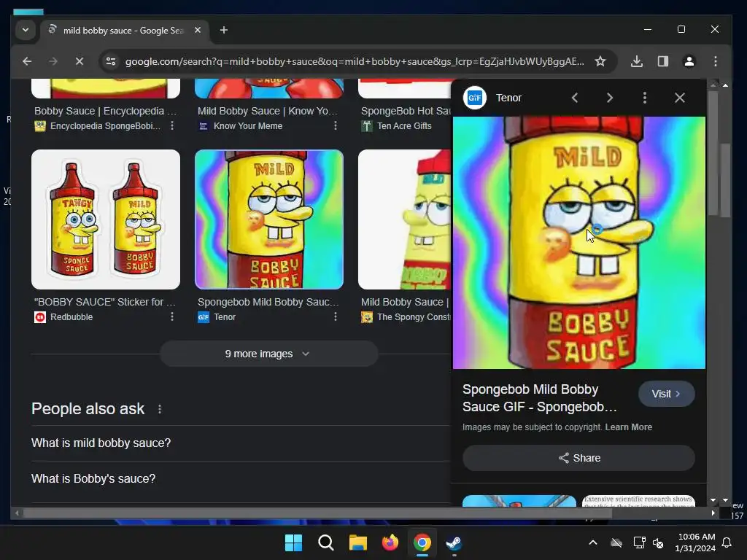Click the page horizontal scrollbar
Viewport: 747px width, 560px height.
(318, 513)
